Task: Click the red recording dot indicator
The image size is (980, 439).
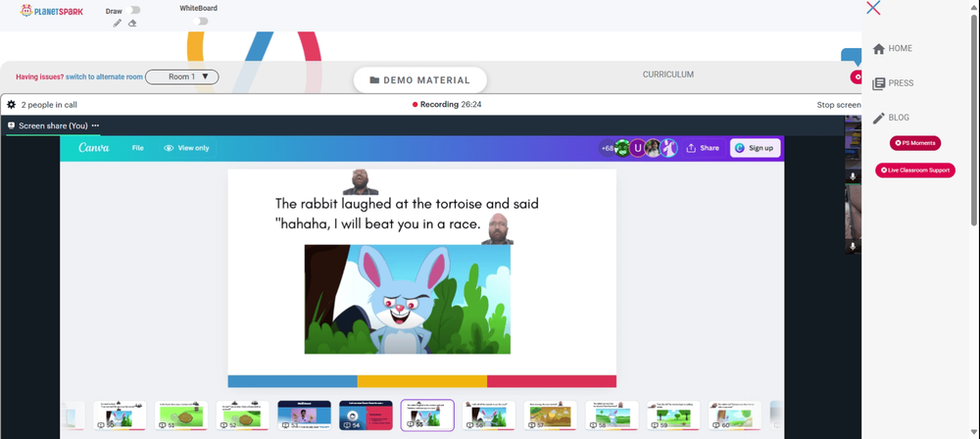Action: (x=415, y=105)
